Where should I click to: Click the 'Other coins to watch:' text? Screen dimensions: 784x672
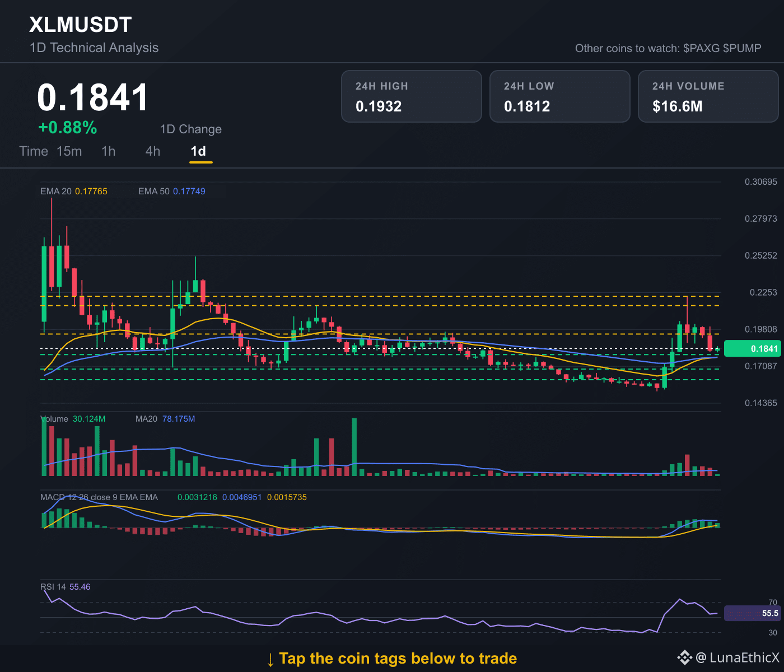628,48
